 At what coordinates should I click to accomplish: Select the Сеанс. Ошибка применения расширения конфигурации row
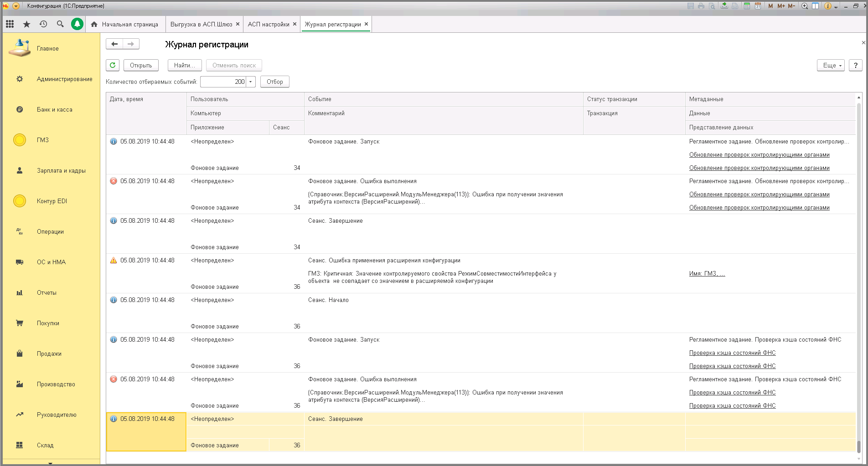pos(481,273)
